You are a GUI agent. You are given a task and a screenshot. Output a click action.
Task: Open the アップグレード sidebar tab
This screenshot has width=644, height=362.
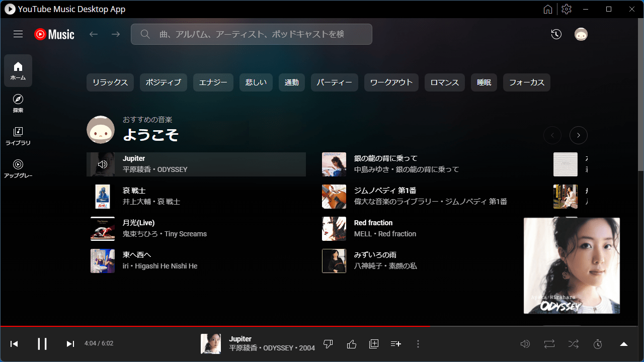(x=18, y=168)
